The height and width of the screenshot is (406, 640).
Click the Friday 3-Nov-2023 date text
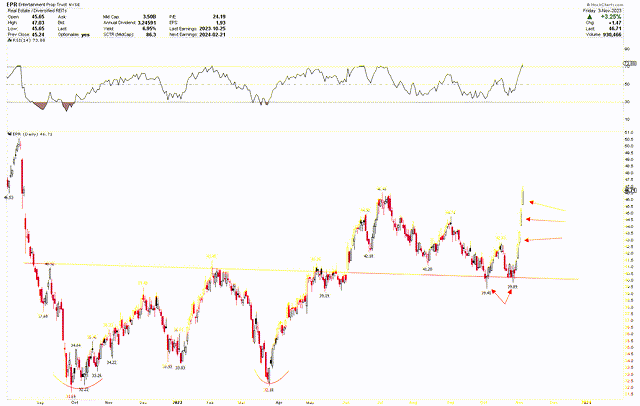(x=602, y=11)
